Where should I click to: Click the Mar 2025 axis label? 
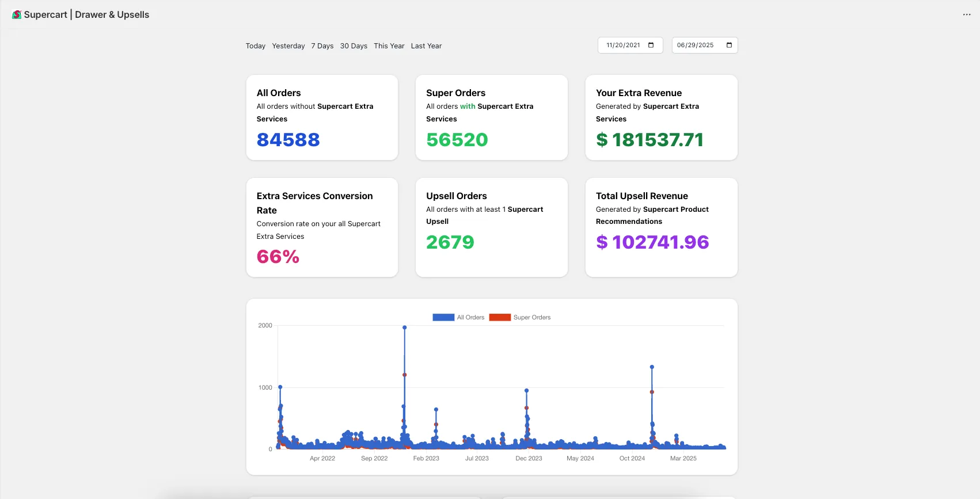pyautogui.click(x=683, y=459)
